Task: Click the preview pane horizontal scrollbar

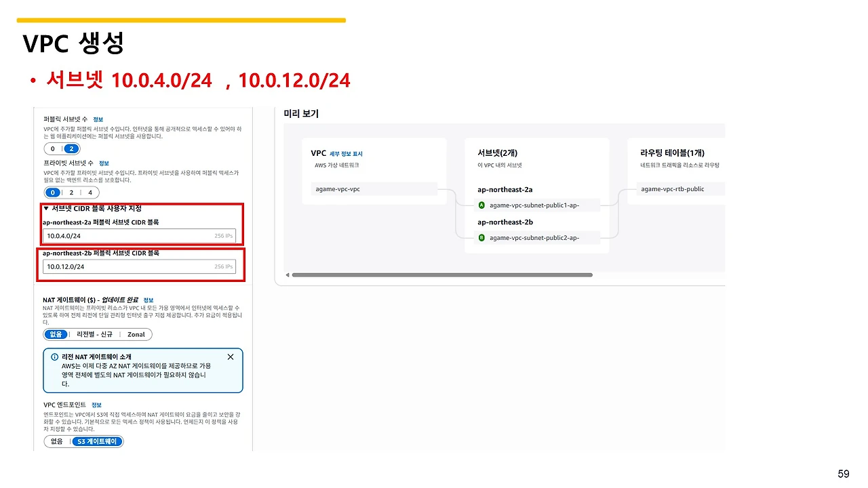Action: click(442, 274)
